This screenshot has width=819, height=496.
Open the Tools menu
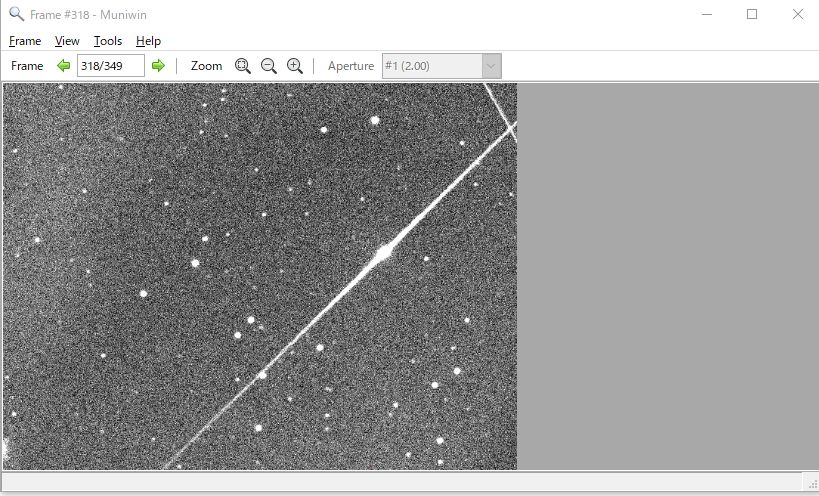(x=108, y=41)
